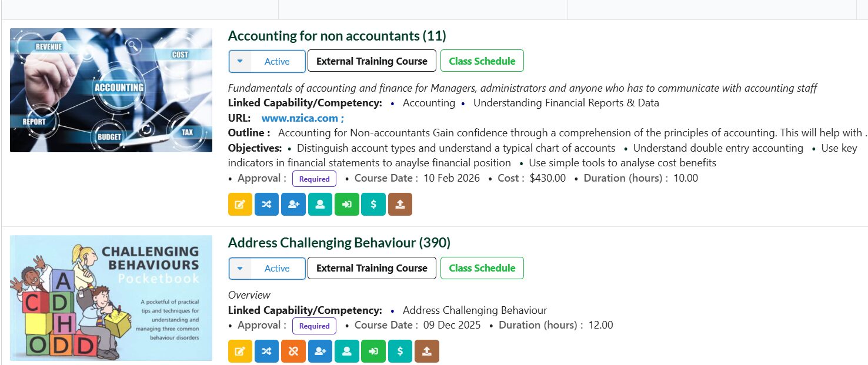
Task: Click External Training Course button for Accounting course
Action: click(x=372, y=61)
